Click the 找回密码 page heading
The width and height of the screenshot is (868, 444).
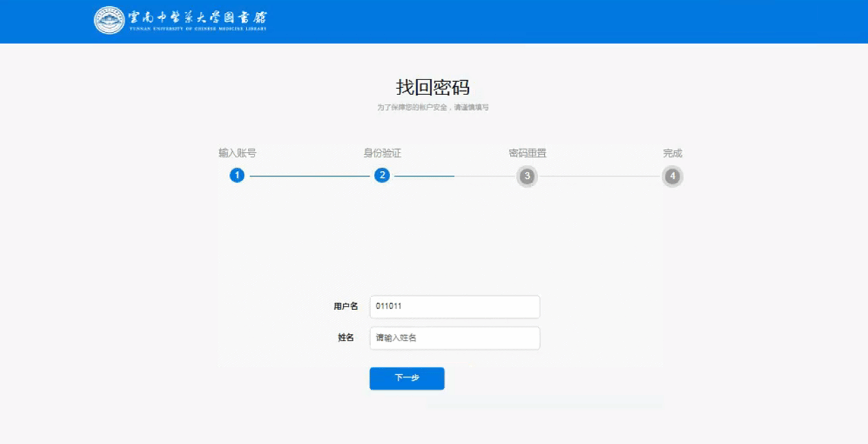click(x=433, y=88)
